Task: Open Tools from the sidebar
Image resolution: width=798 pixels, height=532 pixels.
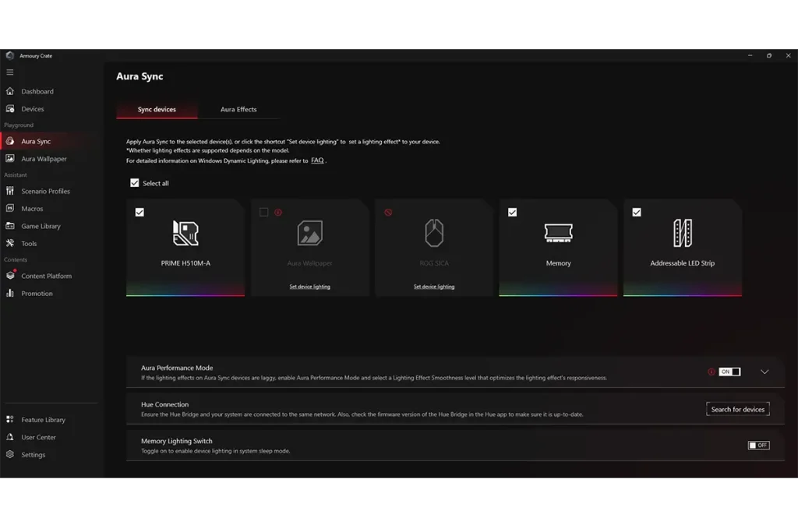Action: [52, 244]
